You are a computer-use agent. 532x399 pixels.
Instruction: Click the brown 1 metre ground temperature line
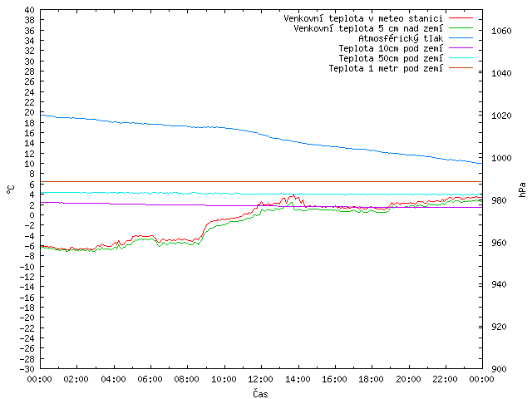click(x=261, y=181)
